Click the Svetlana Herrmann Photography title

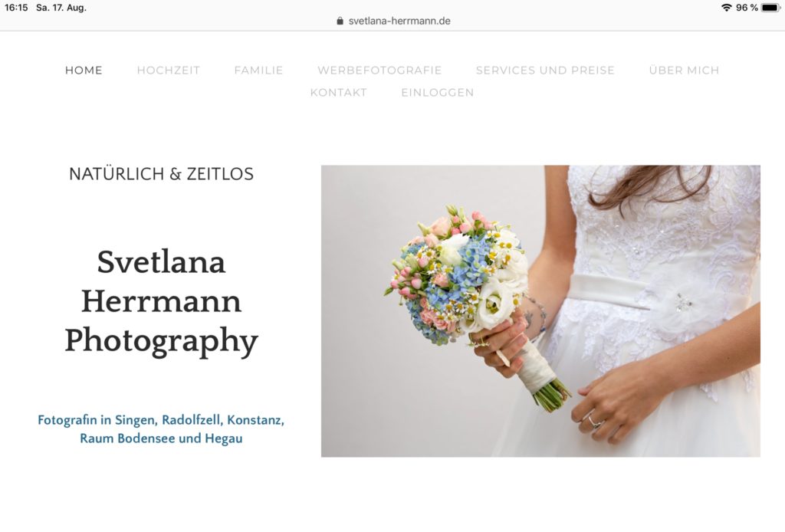tap(161, 302)
